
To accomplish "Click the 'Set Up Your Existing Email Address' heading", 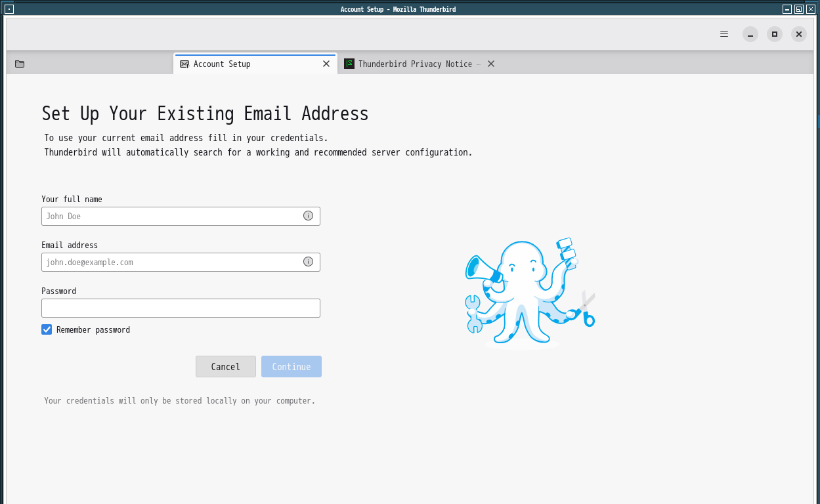I will 205,114.
